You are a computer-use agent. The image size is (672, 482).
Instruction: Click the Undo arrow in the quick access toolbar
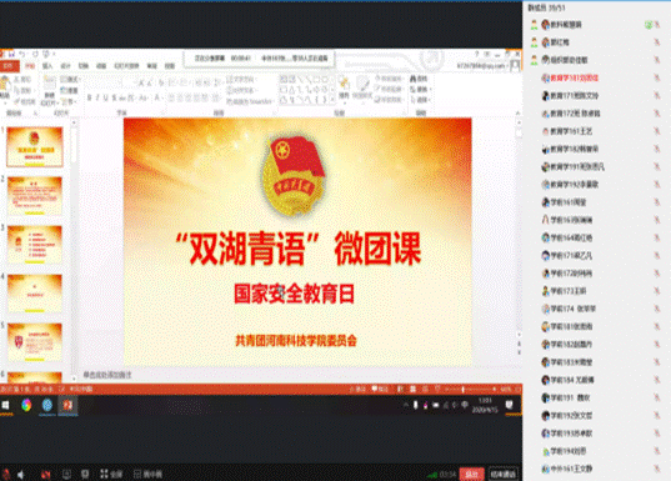click(23, 54)
